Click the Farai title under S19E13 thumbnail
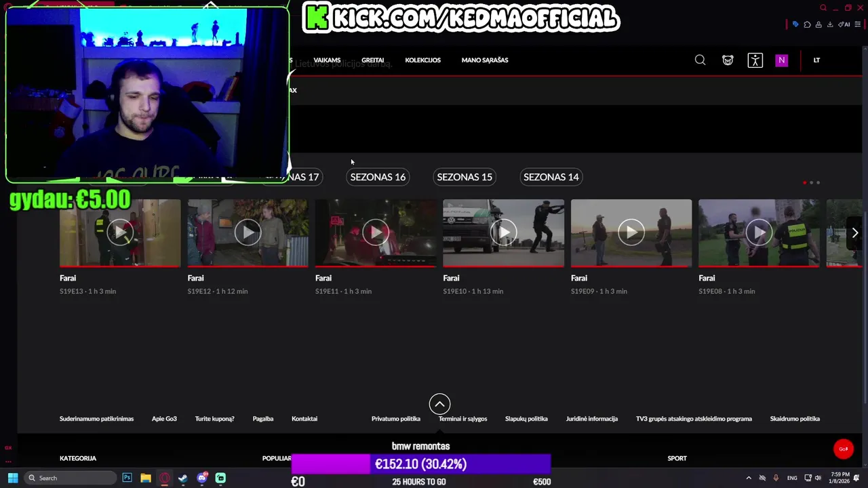The image size is (868, 488). point(68,278)
